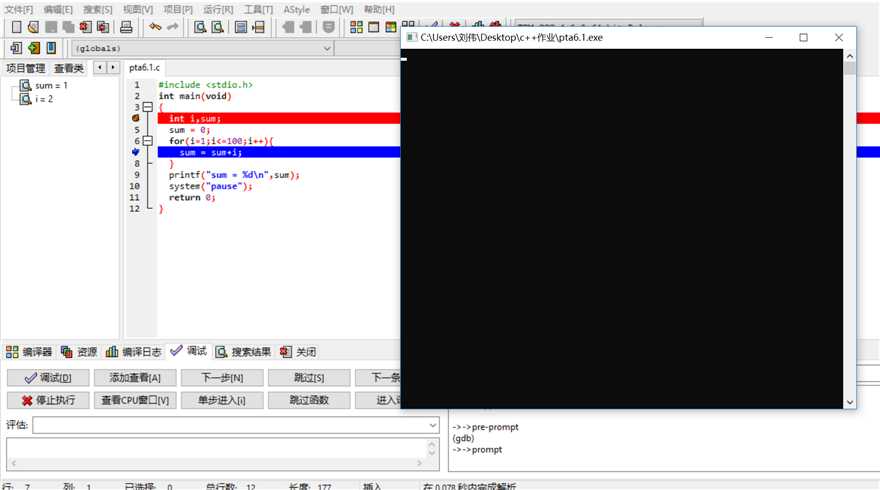The height and width of the screenshot is (490, 880).
Task: Click the 跳过[S] button
Action: click(x=309, y=378)
